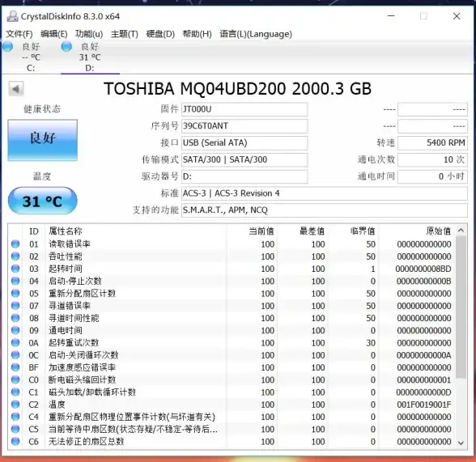Click the serial number field 39C6T0ANT
Viewport: 476px width, 462px height.
coord(244,126)
